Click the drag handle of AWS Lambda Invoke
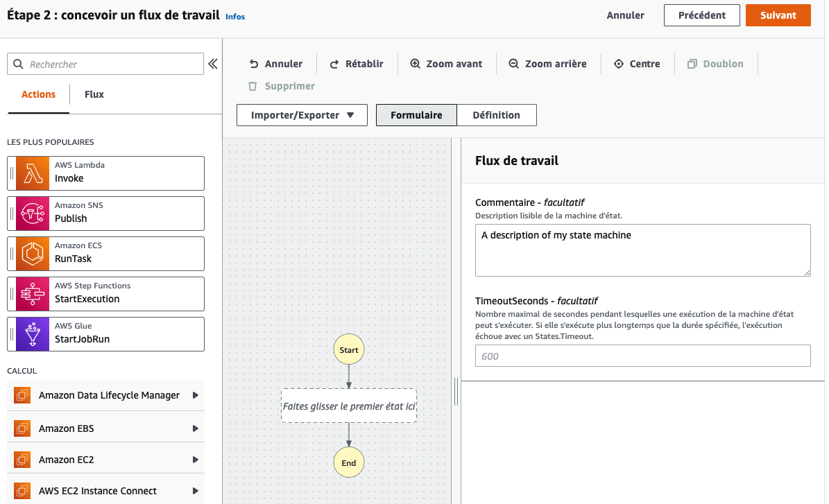The height and width of the screenshot is (504, 829). [12, 173]
